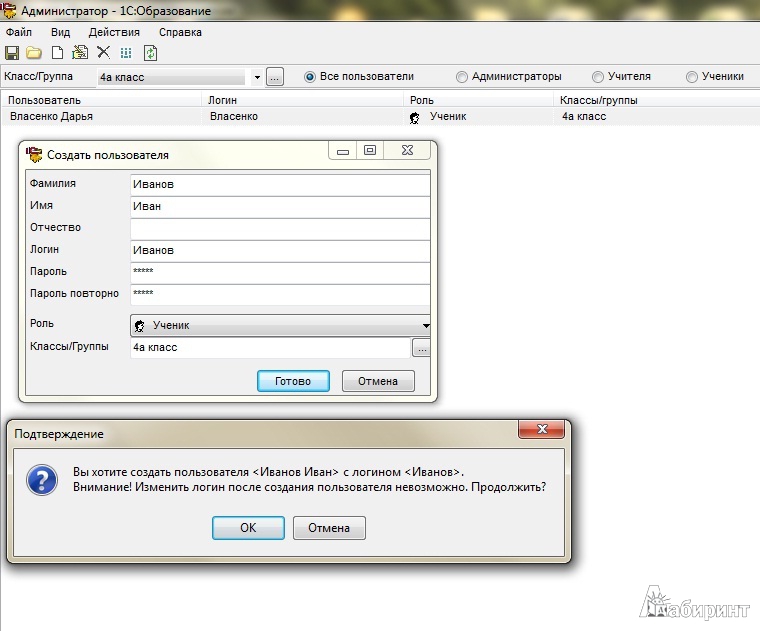The image size is (760, 631).
Task: Click the 1C application icon in title bar
Action: pos(9,10)
